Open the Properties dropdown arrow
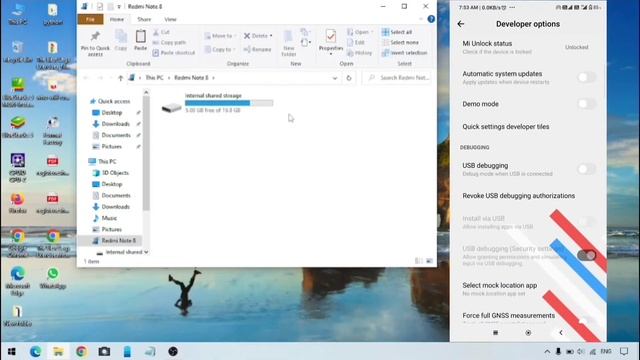 coord(331,54)
